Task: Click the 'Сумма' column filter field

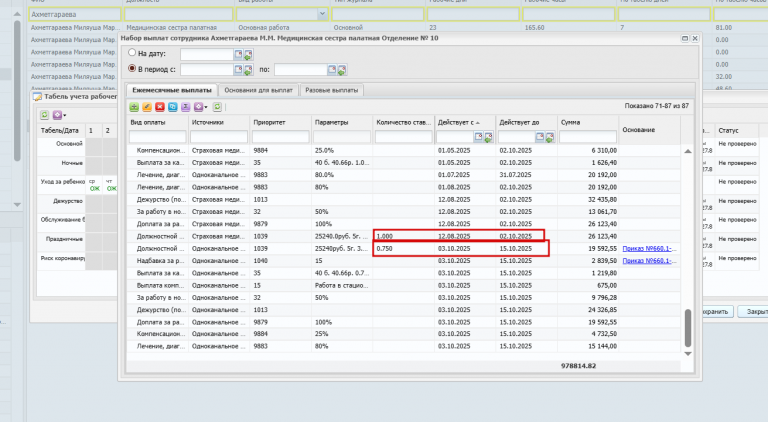Action: pyautogui.click(x=587, y=137)
